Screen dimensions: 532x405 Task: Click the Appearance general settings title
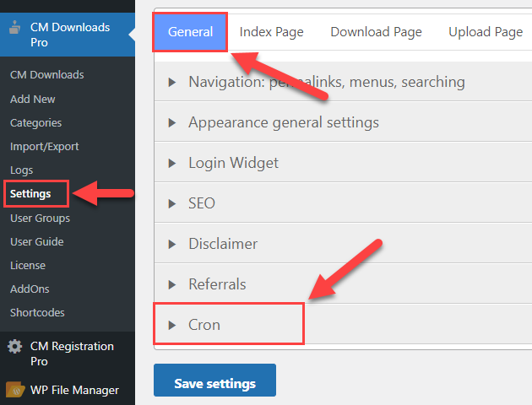point(284,122)
